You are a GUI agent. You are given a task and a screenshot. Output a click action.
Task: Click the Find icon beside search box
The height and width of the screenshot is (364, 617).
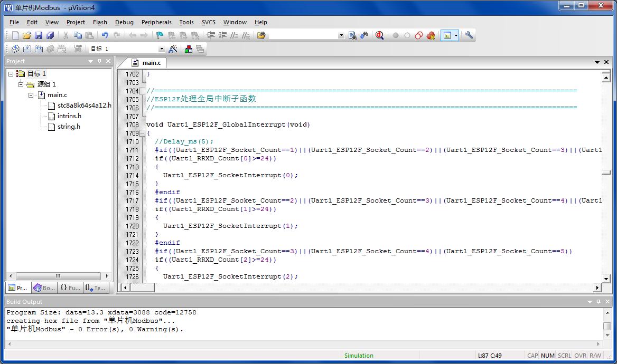352,35
